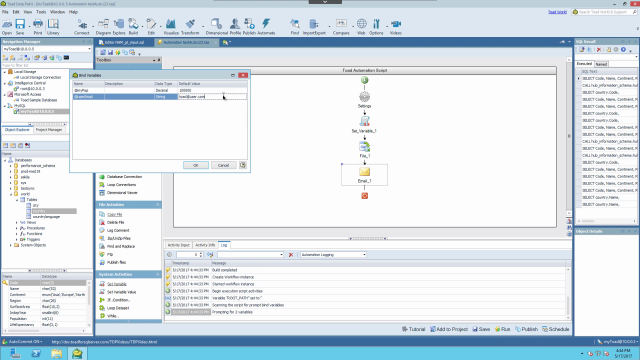Switch to the Project Manager tab
The width and height of the screenshot is (640, 360).
[49, 130]
